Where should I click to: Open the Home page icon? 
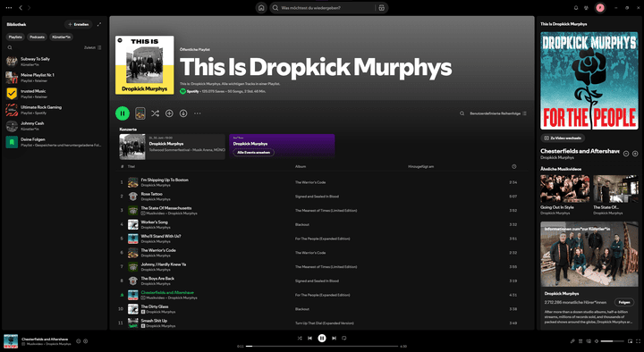click(261, 8)
